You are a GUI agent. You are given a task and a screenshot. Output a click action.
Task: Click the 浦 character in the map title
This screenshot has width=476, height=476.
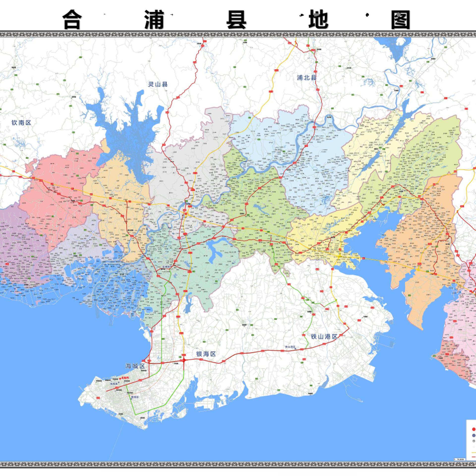(x=154, y=20)
